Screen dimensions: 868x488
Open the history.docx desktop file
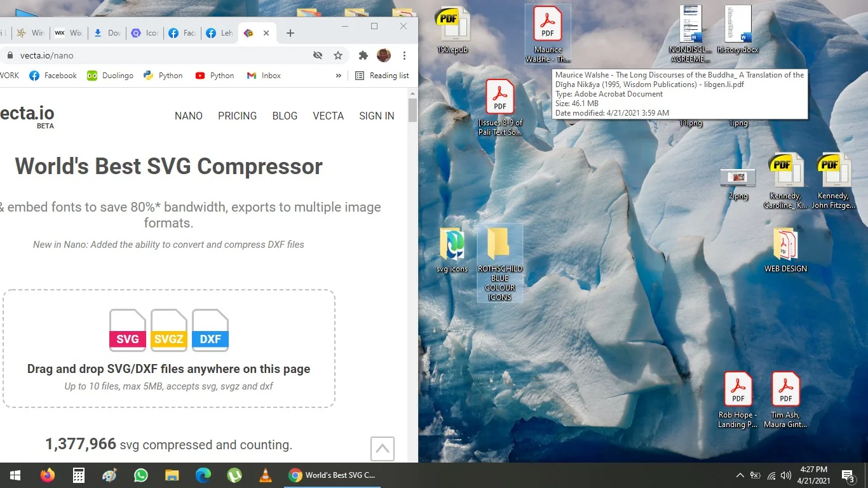[x=738, y=30]
